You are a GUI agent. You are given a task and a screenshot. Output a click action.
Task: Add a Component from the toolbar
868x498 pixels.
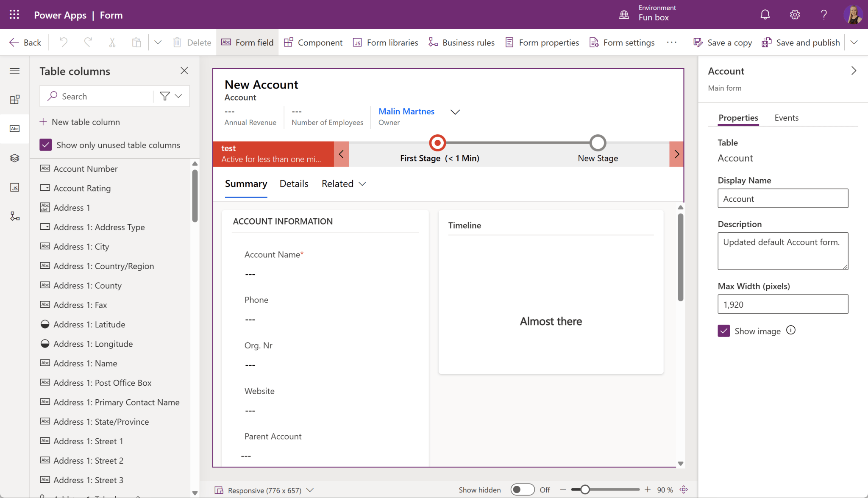pyautogui.click(x=313, y=42)
